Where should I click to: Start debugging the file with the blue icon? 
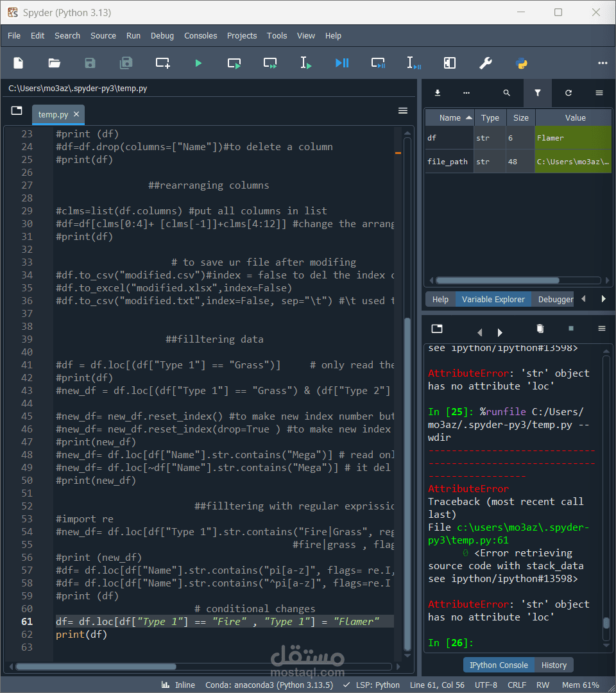pyautogui.click(x=342, y=63)
